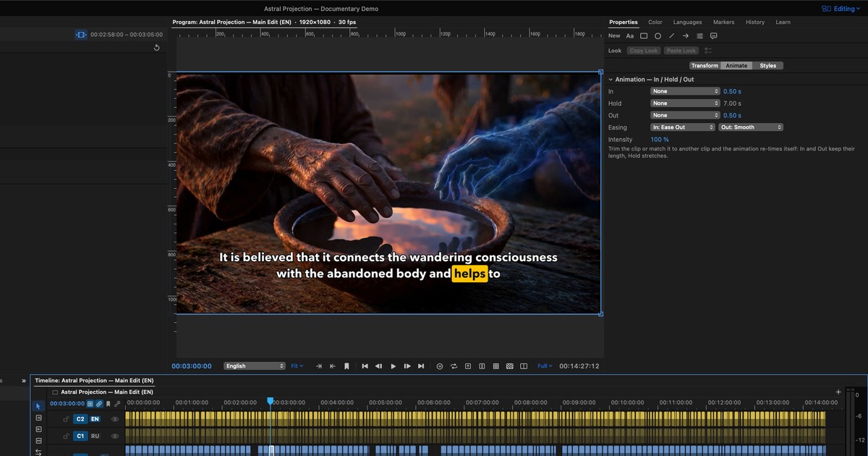This screenshot has height=456, width=868.
Task: Open the Editing workspace switcher
Action: (842, 9)
